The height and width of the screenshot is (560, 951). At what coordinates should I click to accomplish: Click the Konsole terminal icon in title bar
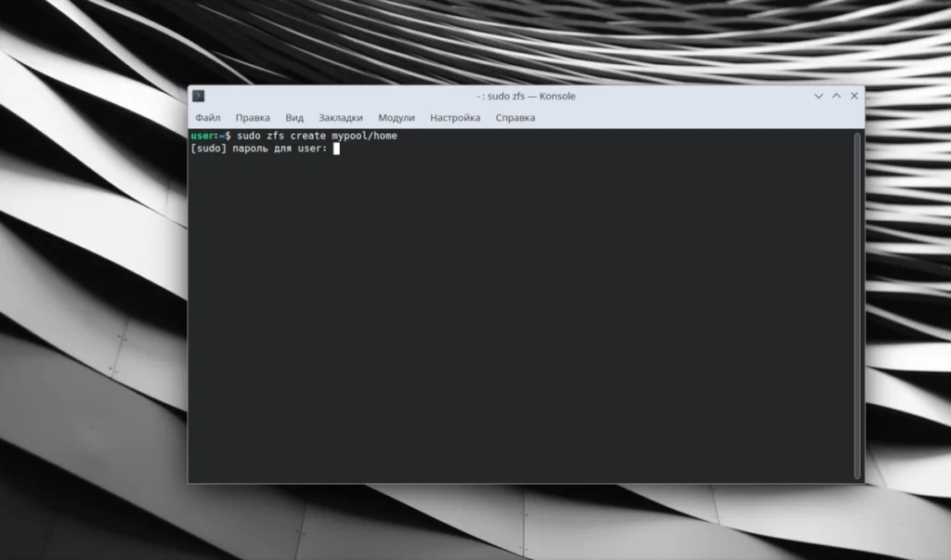199,96
